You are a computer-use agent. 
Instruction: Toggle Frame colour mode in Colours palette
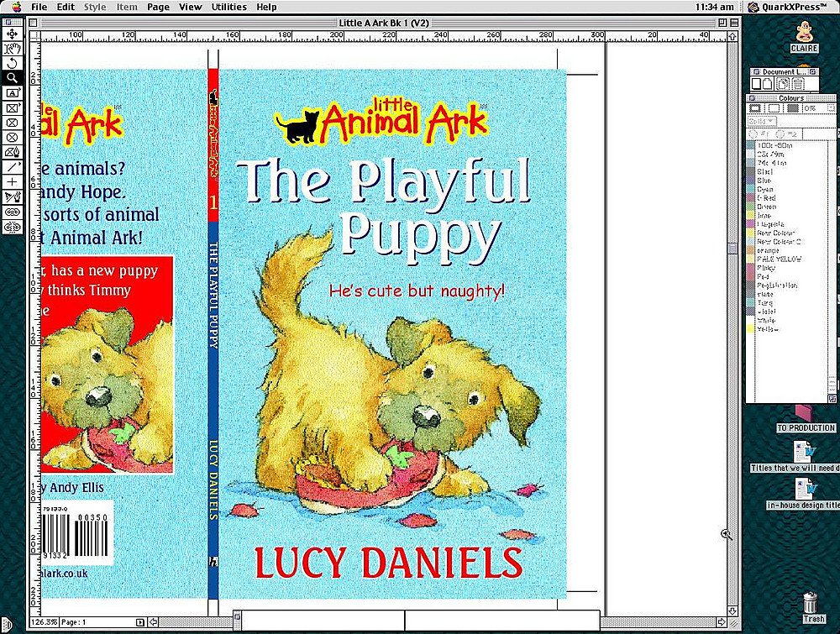(x=755, y=108)
